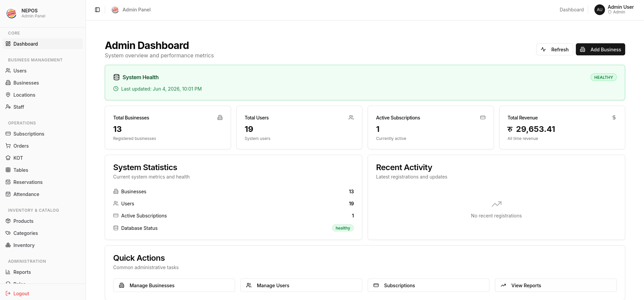Open Users in the sidebar

click(x=43, y=70)
